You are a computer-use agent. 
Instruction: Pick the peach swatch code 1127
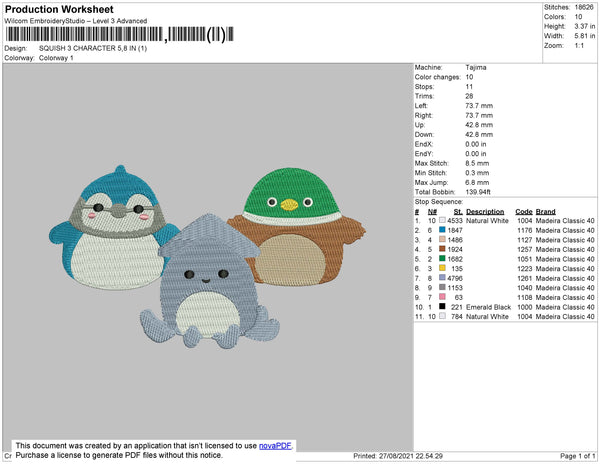coord(442,240)
